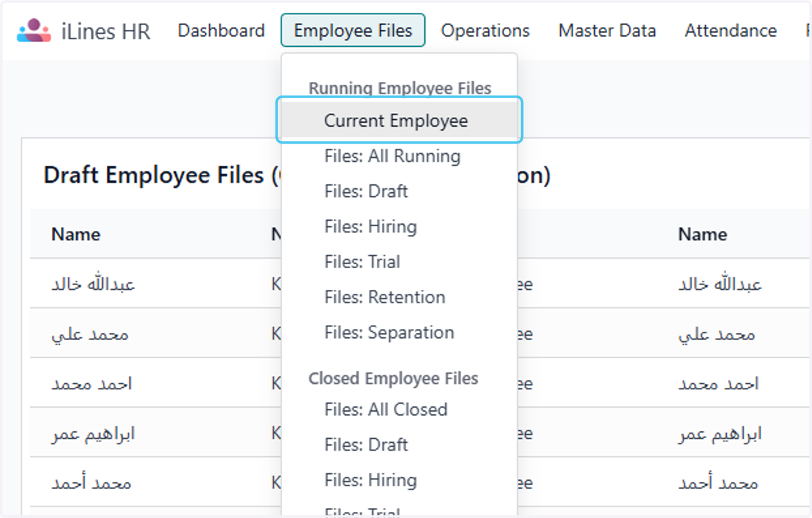Screen dimensions: 812x518
Task: Open the Dashboard menu
Action: 221,30
